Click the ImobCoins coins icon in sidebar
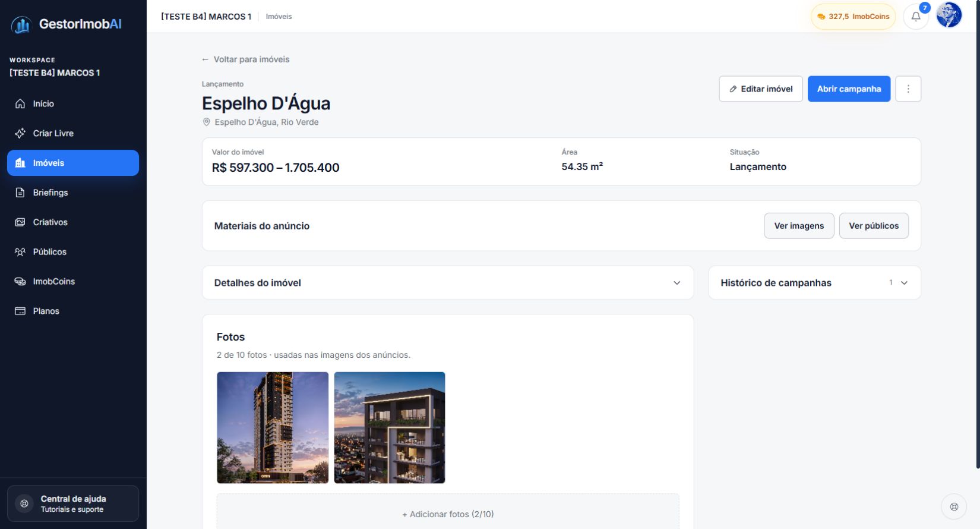Screen dimensions: 980x529 tap(20, 282)
